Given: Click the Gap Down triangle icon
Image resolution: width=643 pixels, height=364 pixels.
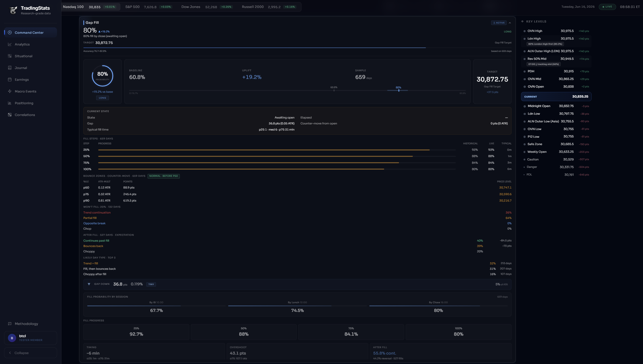Looking at the screenshot, I should (89, 284).
